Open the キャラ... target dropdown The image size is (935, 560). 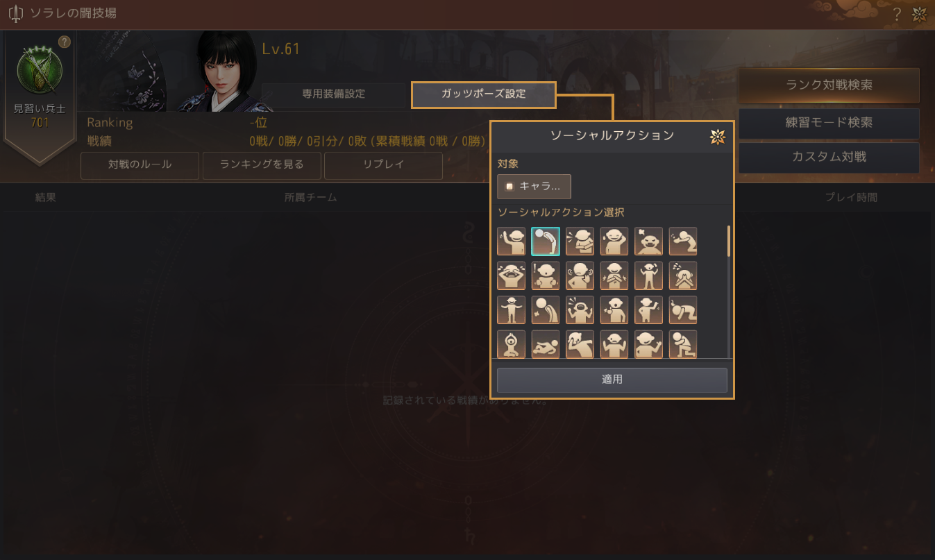coord(534,187)
